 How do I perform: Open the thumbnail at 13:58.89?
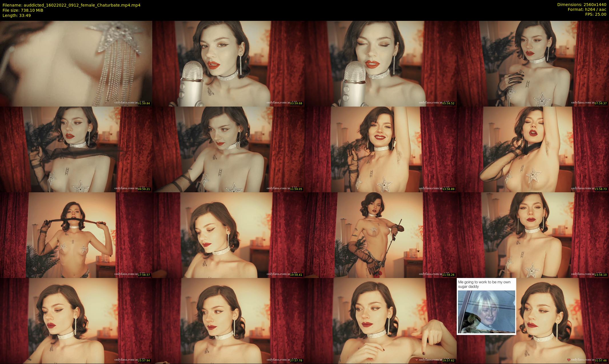[x=380, y=149]
